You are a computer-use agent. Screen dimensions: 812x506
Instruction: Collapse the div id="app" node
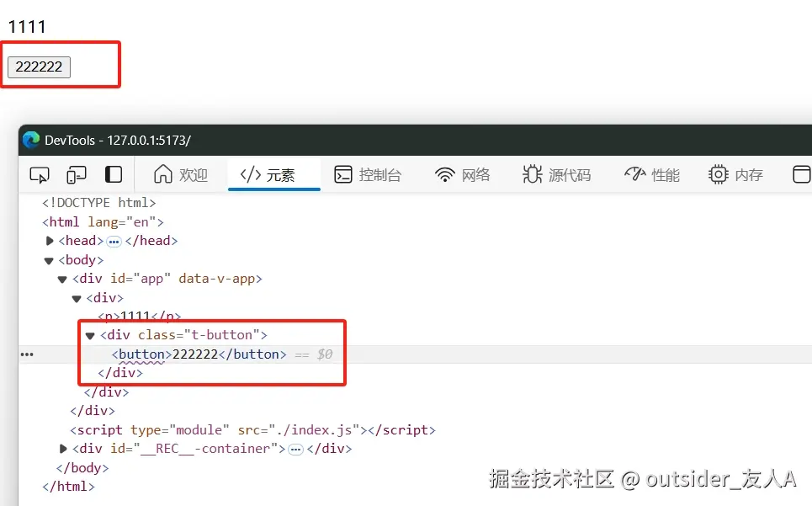62,280
